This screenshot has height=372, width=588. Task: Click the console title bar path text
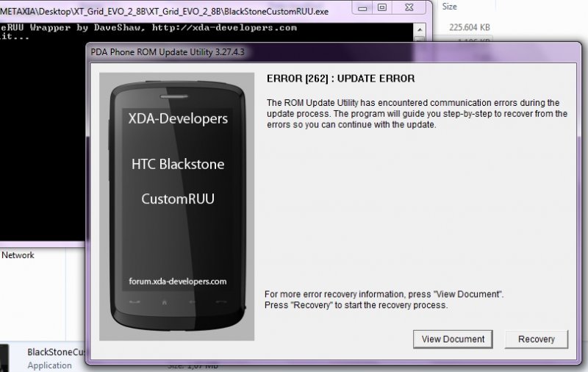[x=164, y=12]
